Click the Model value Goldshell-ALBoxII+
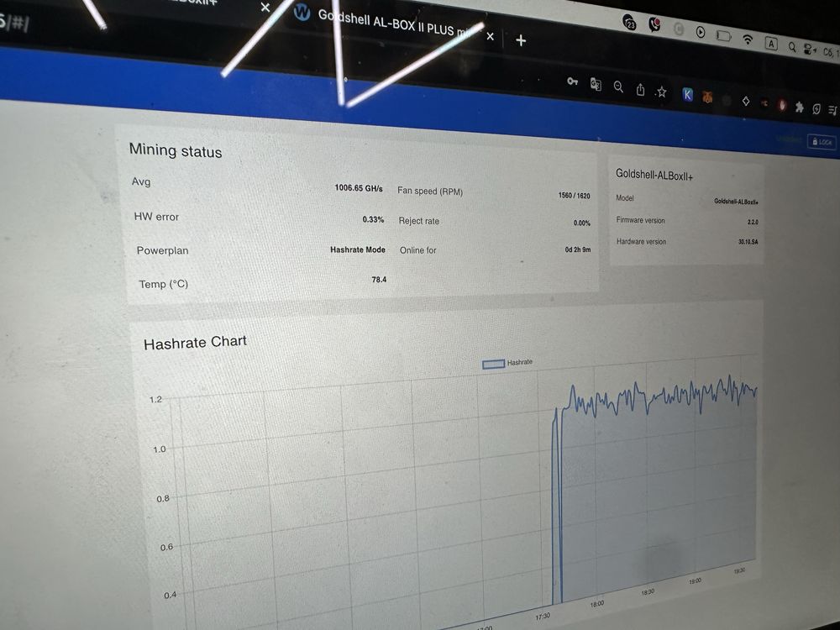 tap(736, 202)
